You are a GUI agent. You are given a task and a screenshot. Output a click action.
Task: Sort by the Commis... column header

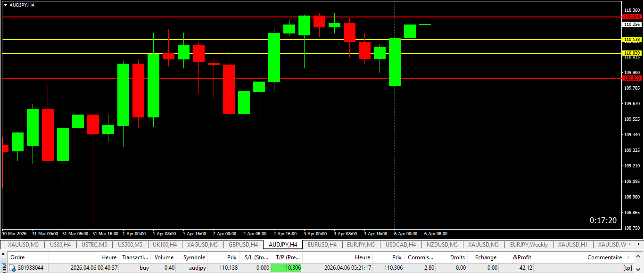point(420,257)
